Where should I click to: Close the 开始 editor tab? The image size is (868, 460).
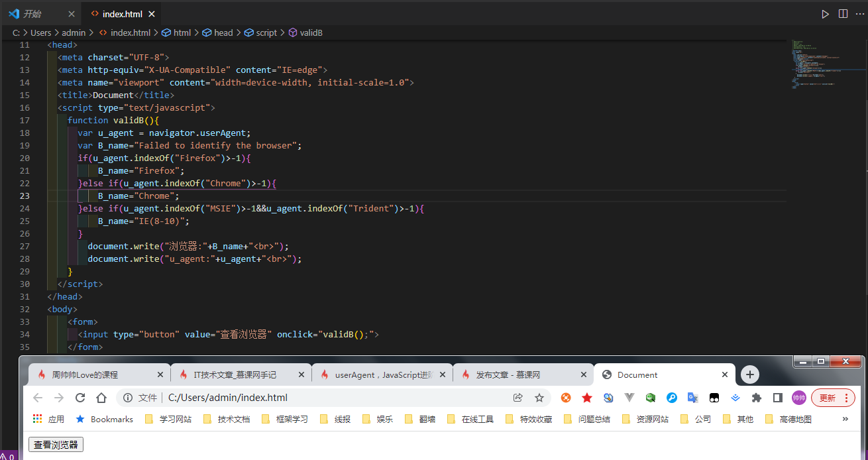pyautogui.click(x=72, y=14)
